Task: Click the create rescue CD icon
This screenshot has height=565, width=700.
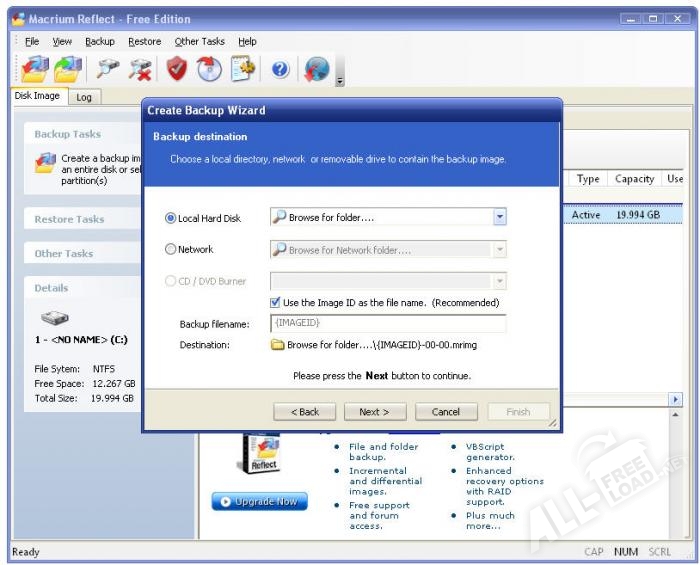Action: (208, 69)
